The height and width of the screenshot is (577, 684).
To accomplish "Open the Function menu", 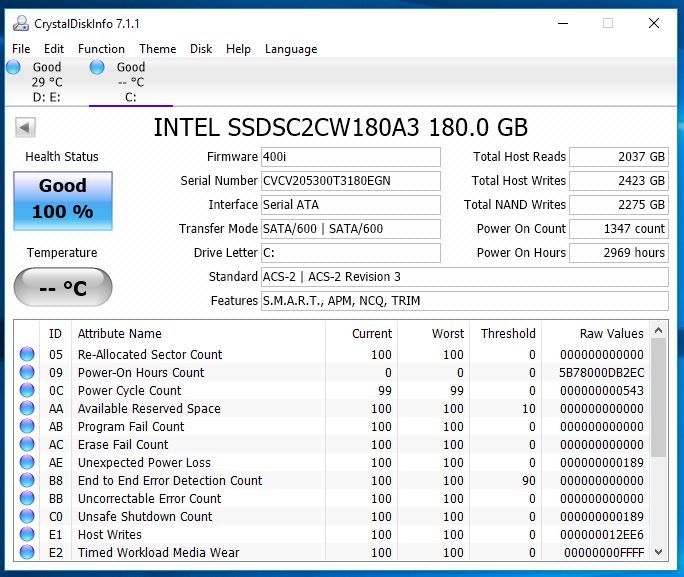I will tap(101, 49).
